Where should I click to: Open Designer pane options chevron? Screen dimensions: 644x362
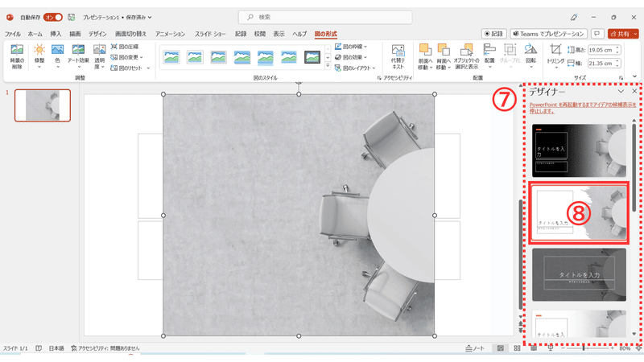pyautogui.click(x=621, y=91)
